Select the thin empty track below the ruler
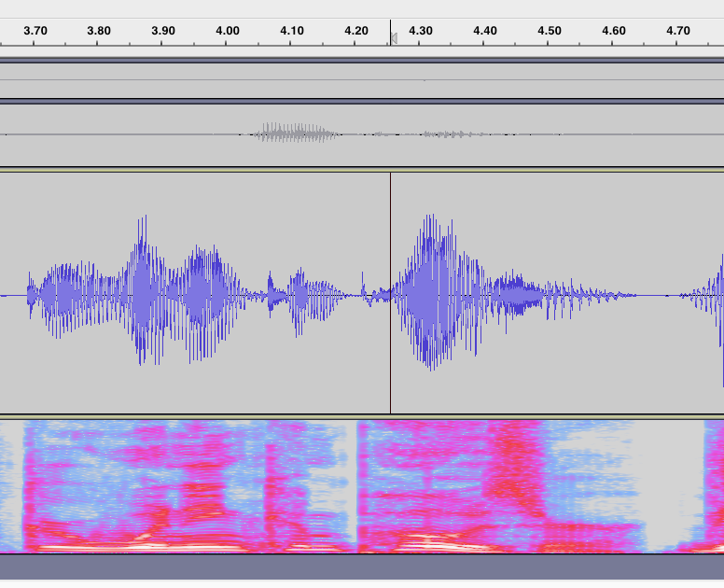Viewport: 724px width, 588px height. [x=362, y=80]
